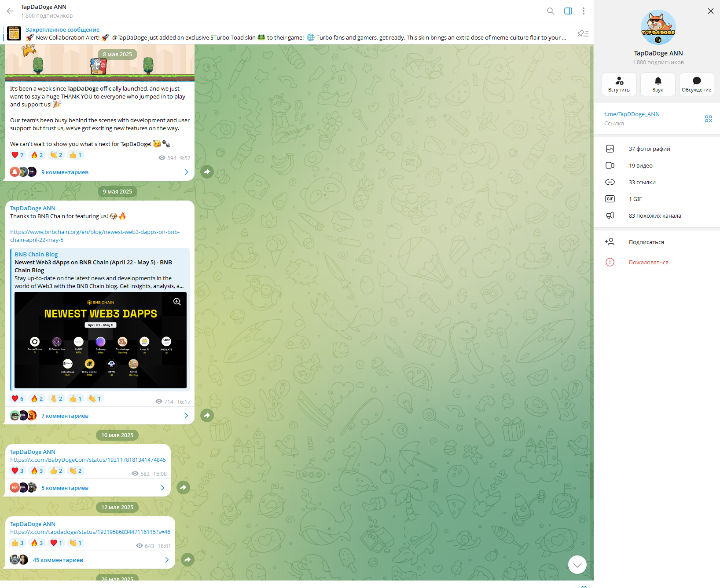Screen dimensions: 720x588
Task: Open 83 похожих канала list
Action: point(657,216)
